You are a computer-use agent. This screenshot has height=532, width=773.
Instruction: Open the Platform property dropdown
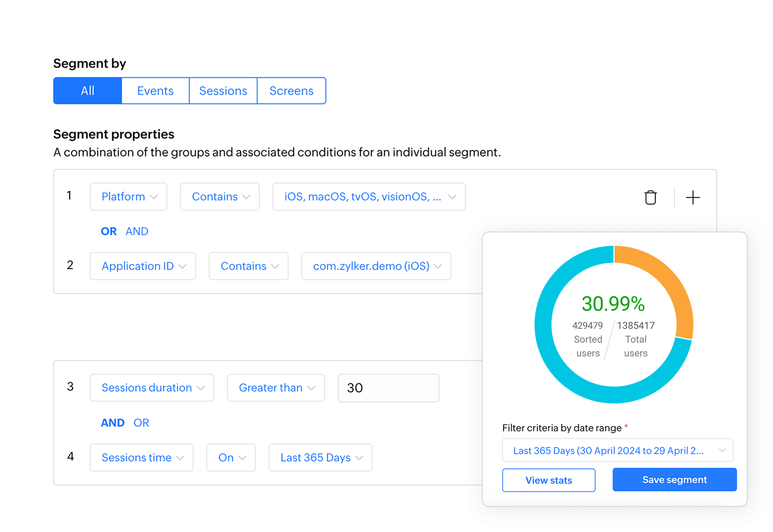click(128, 196)
